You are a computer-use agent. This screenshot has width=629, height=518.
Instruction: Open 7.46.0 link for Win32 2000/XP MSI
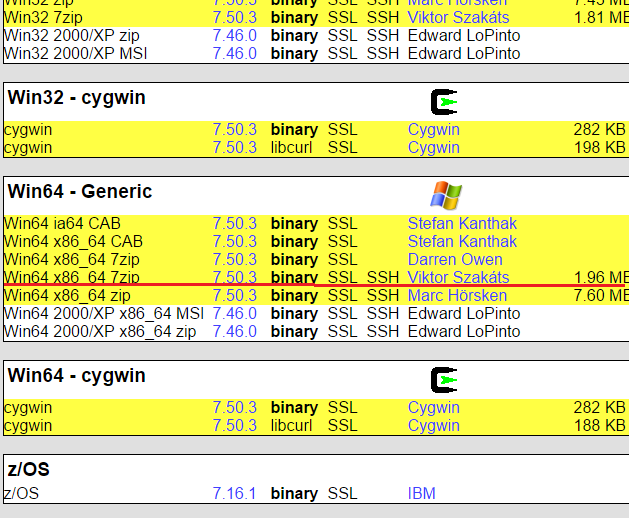(x=234, y=53)
